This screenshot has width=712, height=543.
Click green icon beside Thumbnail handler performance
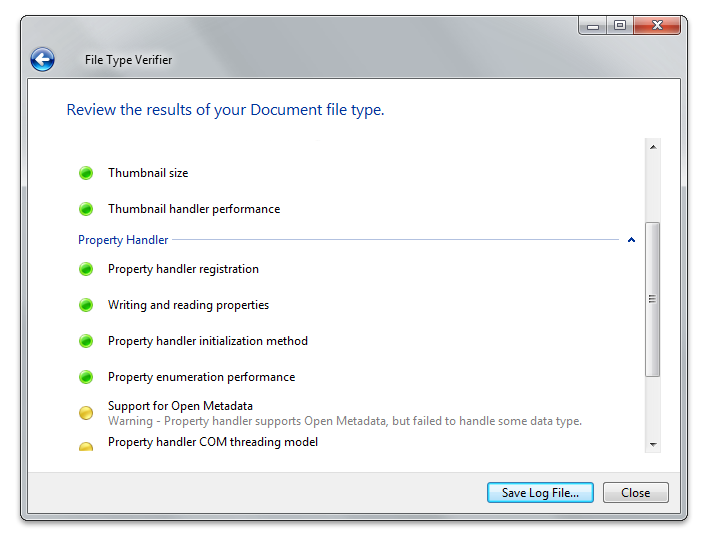coord(86,209)
